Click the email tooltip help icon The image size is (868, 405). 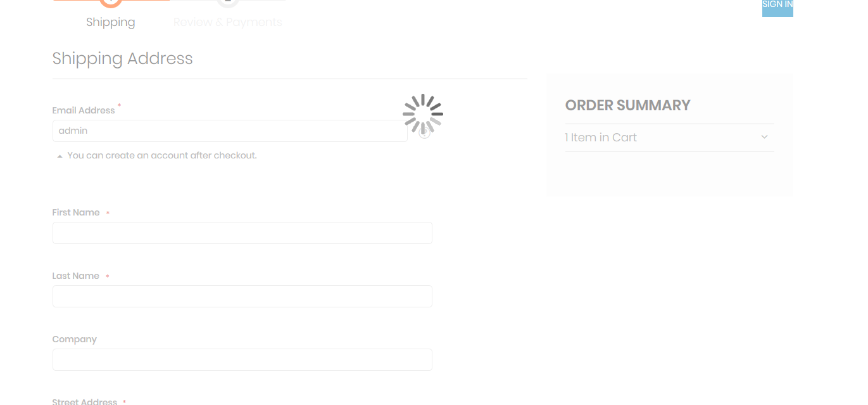pos(425,133)
